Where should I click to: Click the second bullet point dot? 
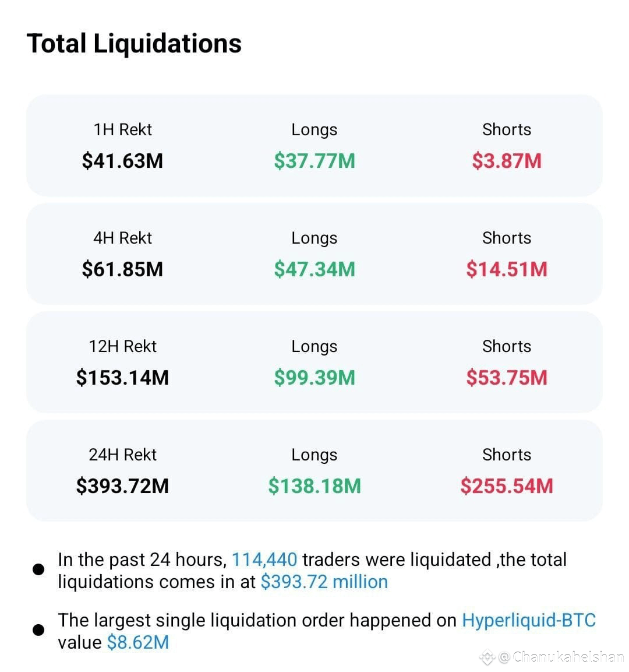click(x=38, y=629)
